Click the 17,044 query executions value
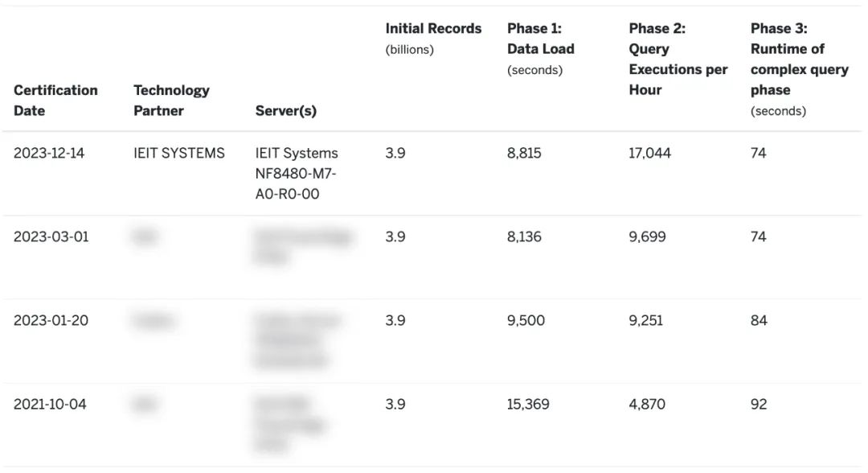868x473 pixels. tap(649, 153)
